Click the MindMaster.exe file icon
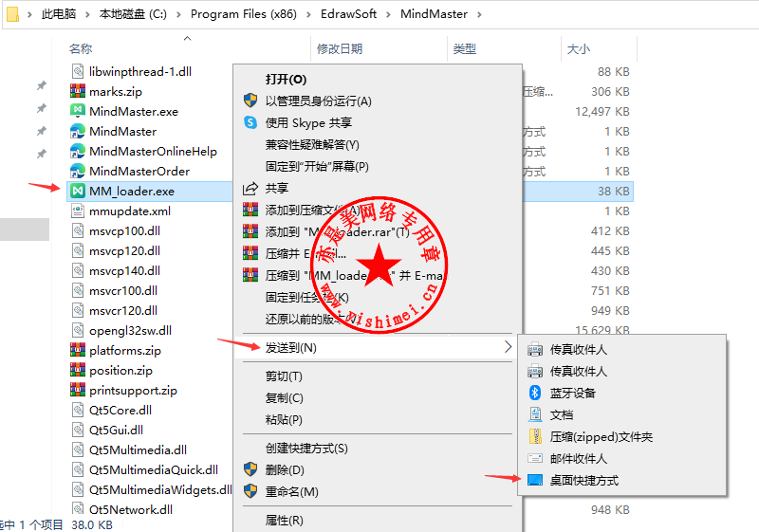Viewport: 759px width, 532px height. coord(78,111)
